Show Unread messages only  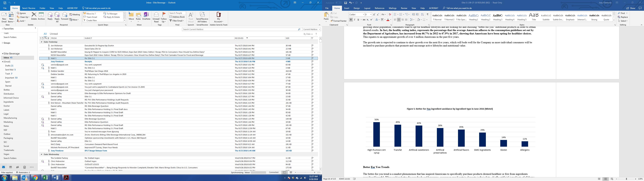[x=54, y=34]
